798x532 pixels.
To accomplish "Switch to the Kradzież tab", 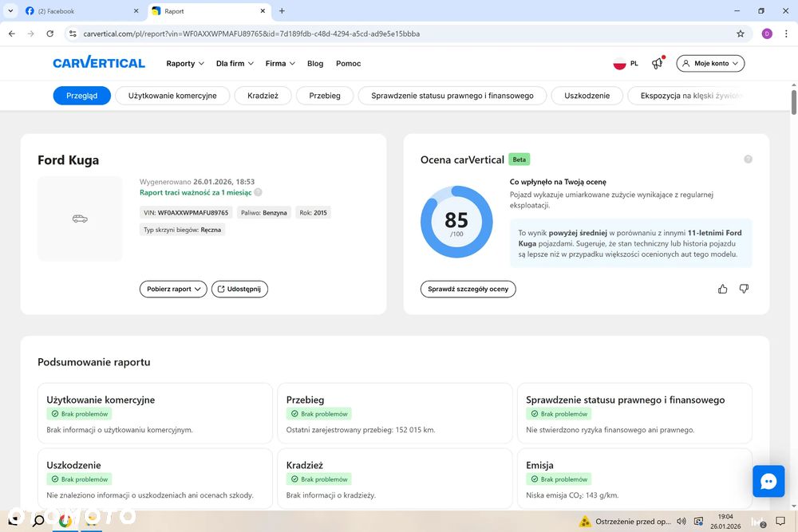I will (263, 96).
